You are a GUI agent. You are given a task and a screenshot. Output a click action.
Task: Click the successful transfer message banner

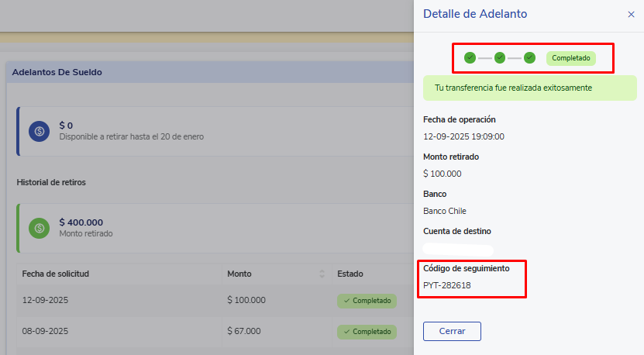tap(529, 88)
